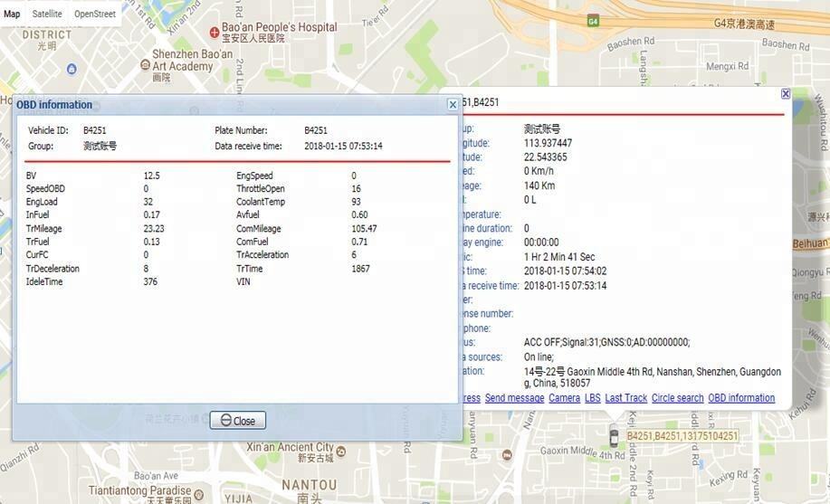This screenshot has width=830, height=504.
Task: Click the Plate Number value B4251
Action: pos(316,130)
